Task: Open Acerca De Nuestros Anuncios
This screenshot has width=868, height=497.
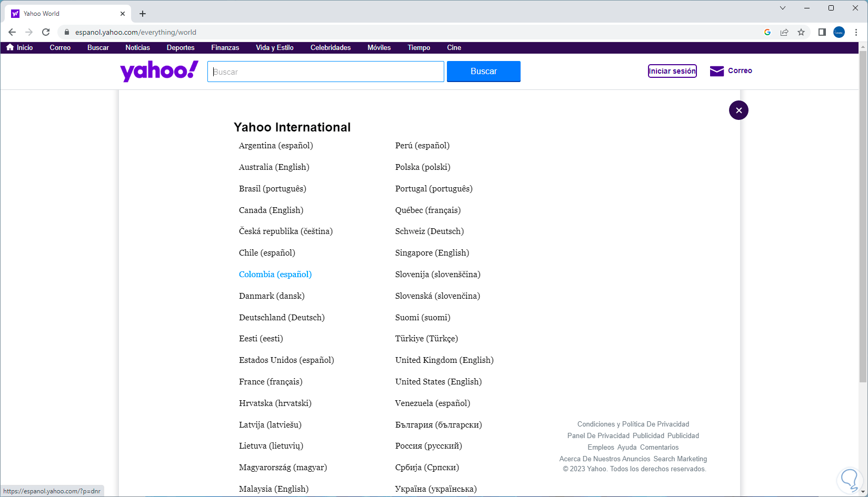Action: pyautogui.click(x=605, y=459)
